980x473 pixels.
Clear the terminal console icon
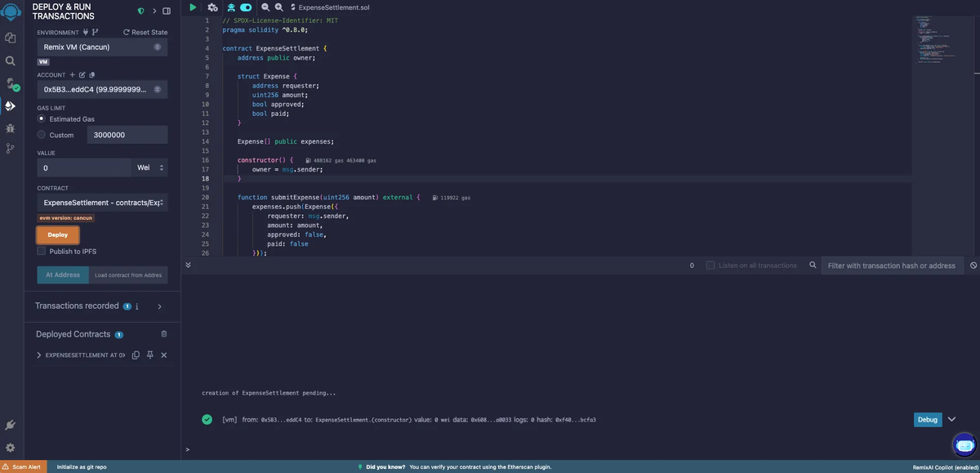pos(973,266)
